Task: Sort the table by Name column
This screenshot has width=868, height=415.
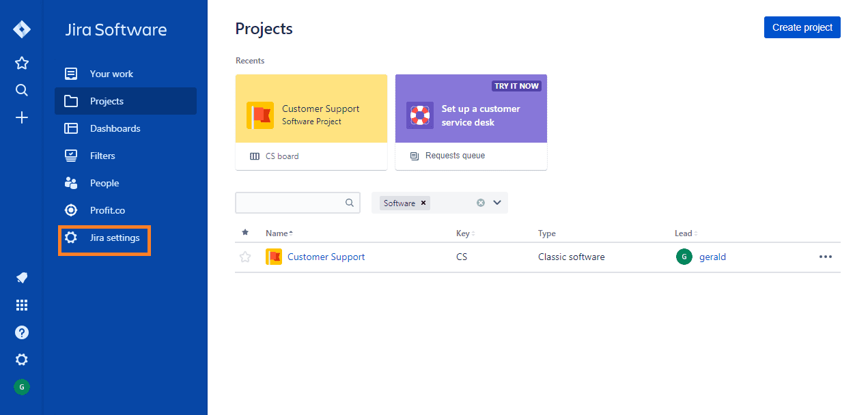Action: (x=279, y=233)
